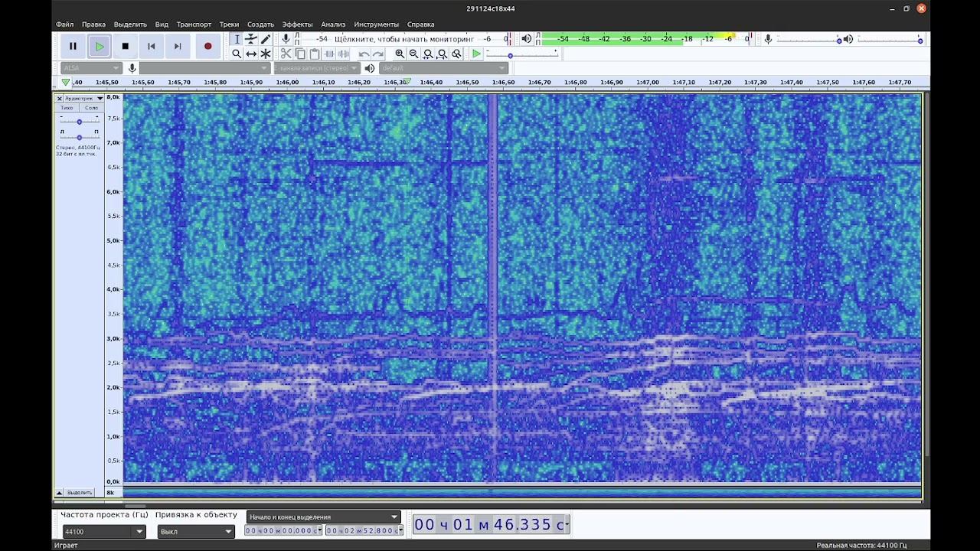Open the Выделить menu
Screen dimensions: 980x551
(x=131, y=24)
